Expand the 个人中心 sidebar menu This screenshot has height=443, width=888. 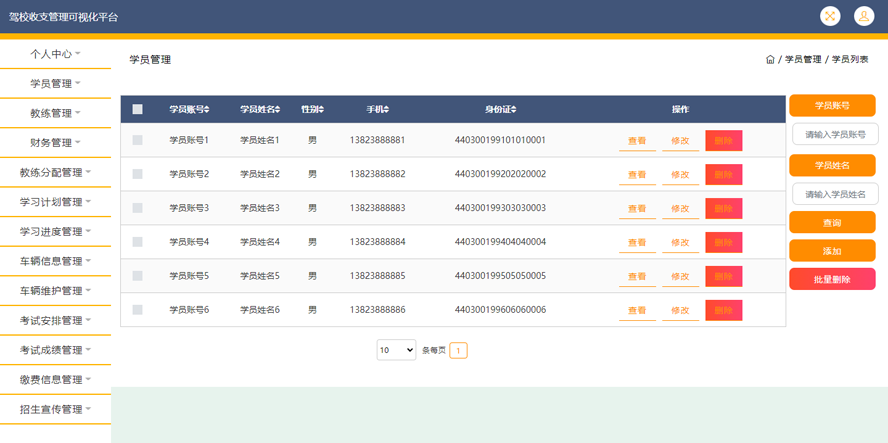[x=55, y=54]
